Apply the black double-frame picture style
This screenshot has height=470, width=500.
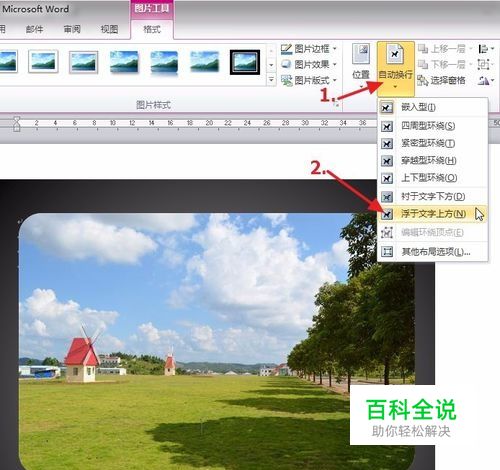coord(245,62)
